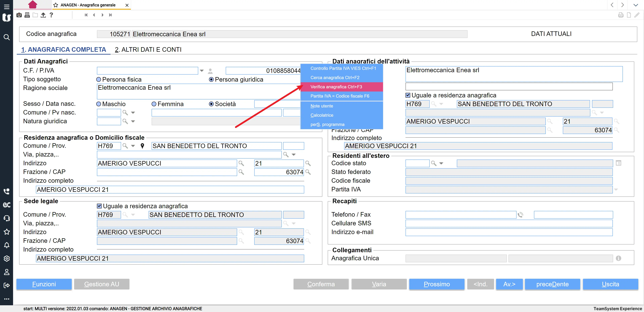Viewport: 644px width, 312px height.
Task: Select the Femmina radio button
Action: click(x=154, y=104)
